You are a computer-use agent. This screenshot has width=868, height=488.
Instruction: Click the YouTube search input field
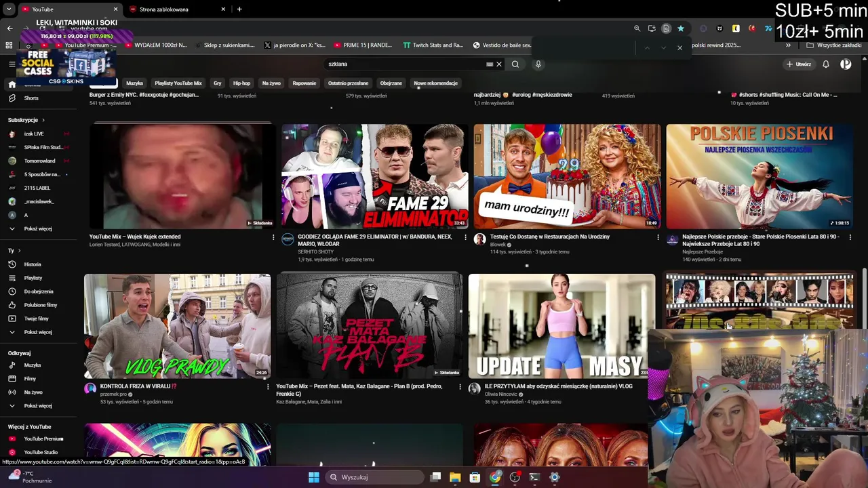point(405,64)
